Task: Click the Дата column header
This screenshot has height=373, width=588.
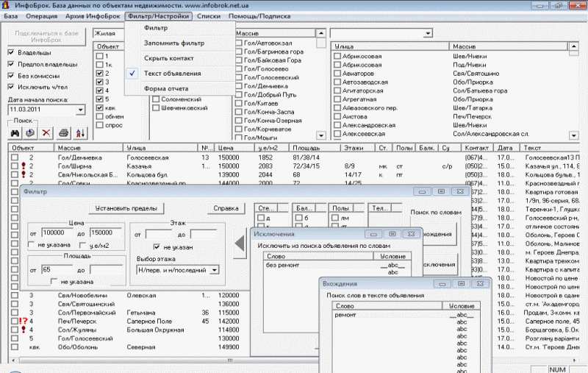Action: (x=506, y=148)
